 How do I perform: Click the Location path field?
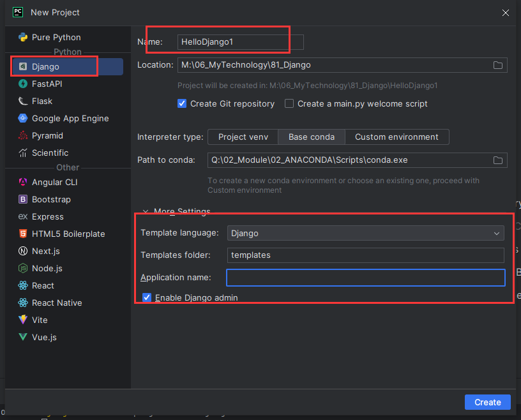tap(342, 65)
